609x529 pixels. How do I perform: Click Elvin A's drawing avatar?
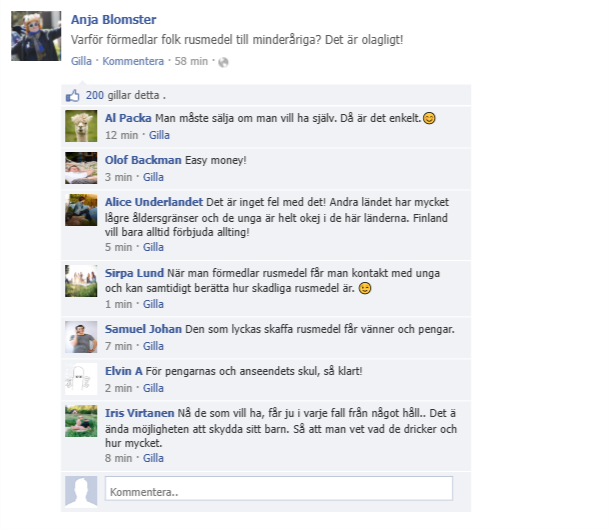click(x=81, y=379)
